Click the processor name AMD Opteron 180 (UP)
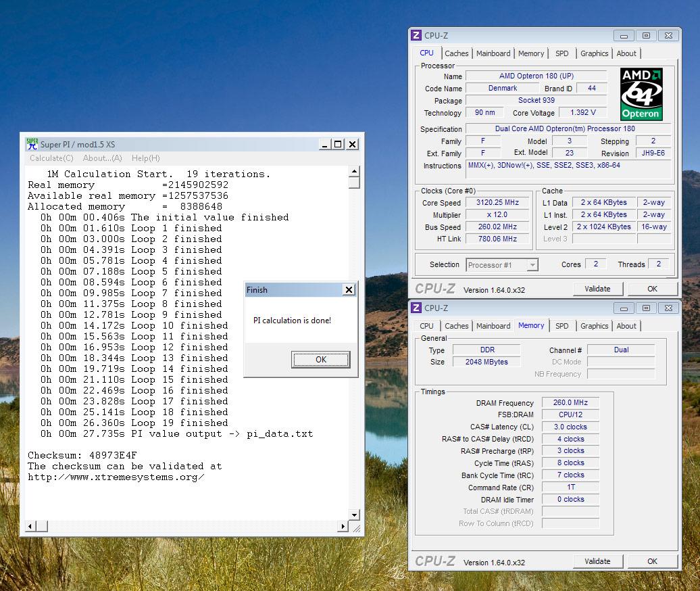The image size is (700, 591). click(536, 76)
